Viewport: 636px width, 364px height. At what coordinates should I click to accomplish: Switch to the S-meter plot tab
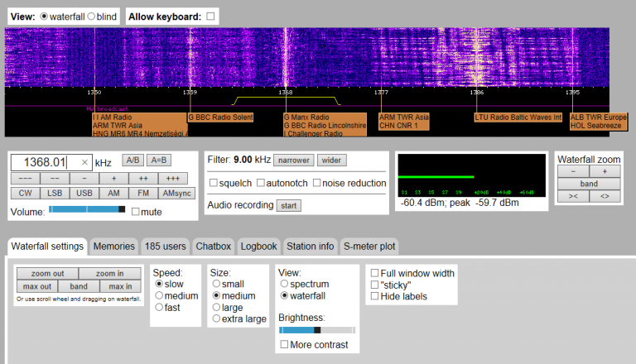369,246
